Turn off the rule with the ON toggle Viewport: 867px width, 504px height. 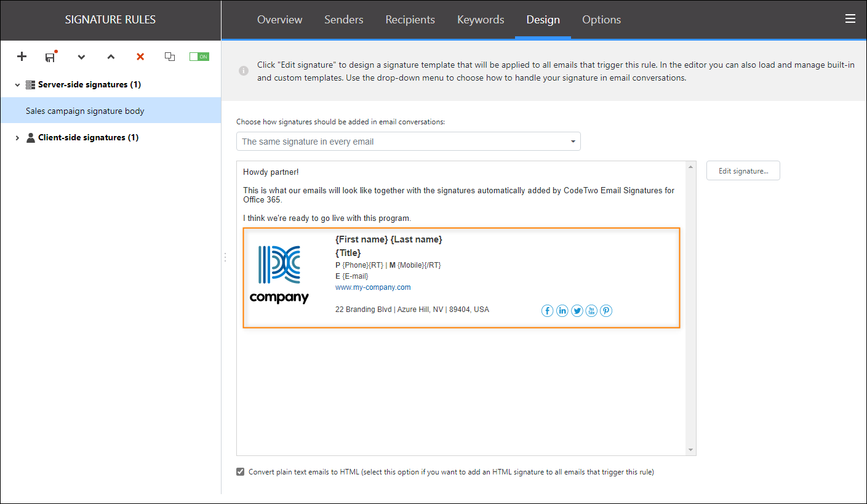(199, 55)
